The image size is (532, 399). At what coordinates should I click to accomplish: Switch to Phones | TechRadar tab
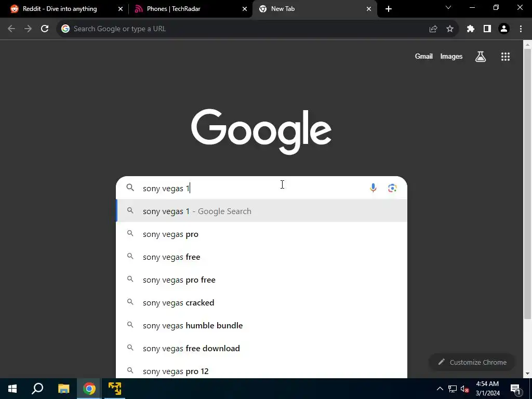coord(191,9)
